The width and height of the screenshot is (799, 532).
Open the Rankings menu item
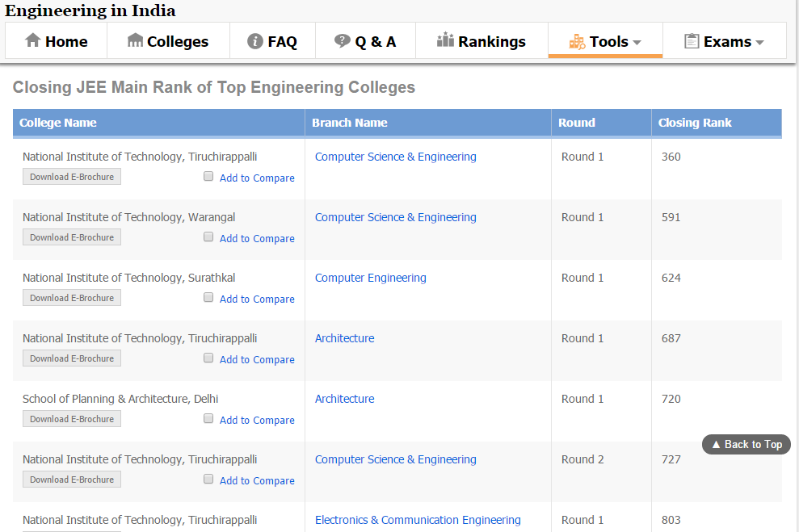(491, 42)
